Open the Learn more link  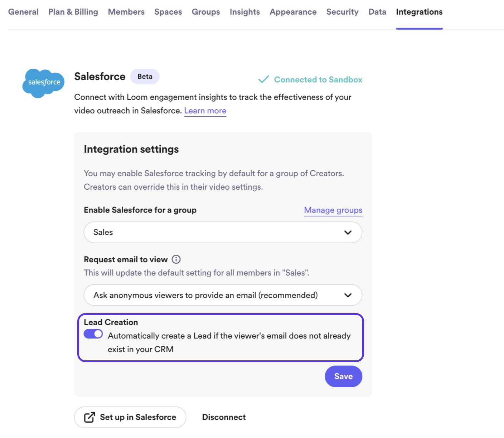205,111
